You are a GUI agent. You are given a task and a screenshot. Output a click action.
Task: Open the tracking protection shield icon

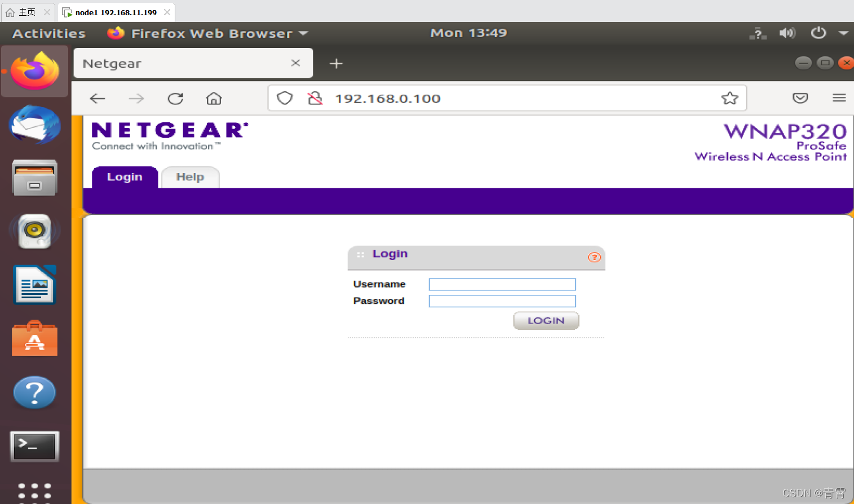coord(285,98)
